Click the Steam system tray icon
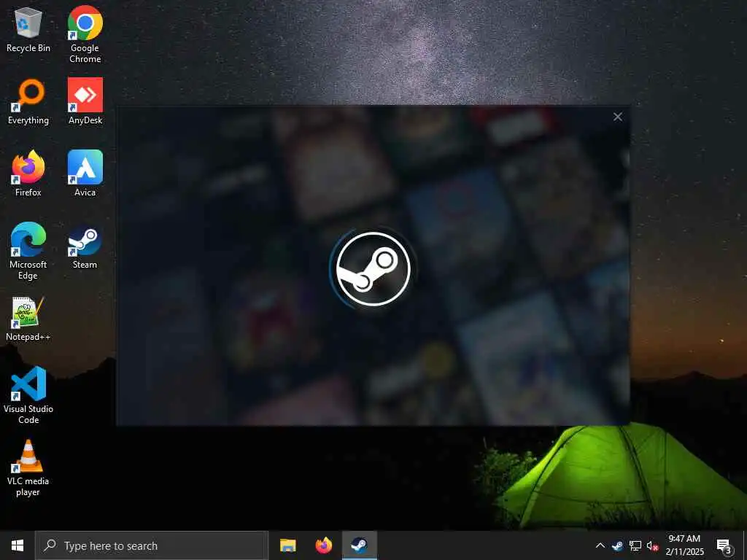 617,545
